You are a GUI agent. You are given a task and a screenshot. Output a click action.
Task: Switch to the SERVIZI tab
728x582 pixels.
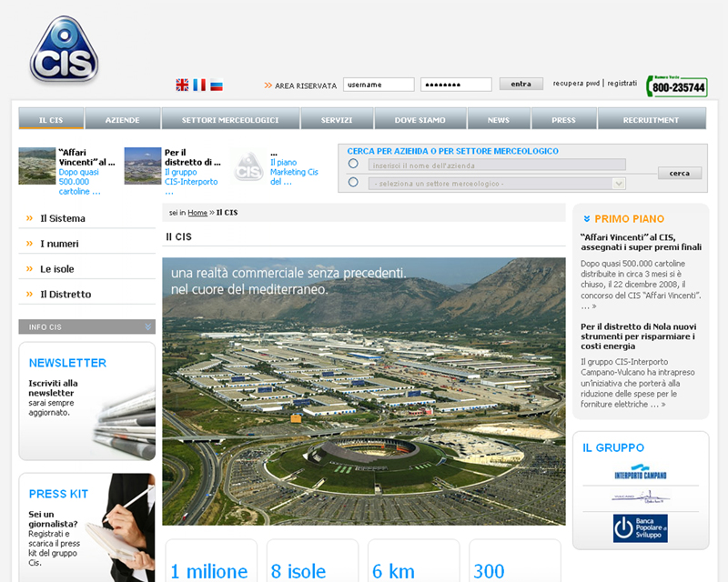pos(337,119)
